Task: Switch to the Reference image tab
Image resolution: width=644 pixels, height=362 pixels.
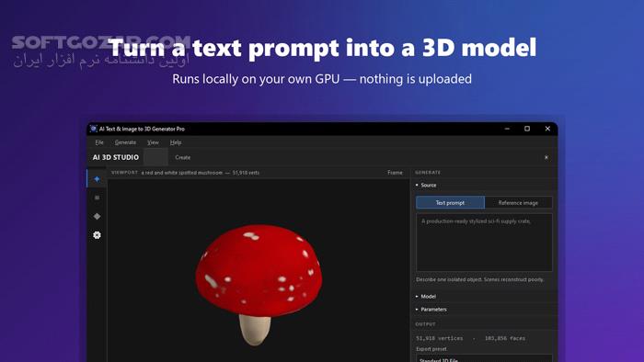Action: pyautogui.click(x=518, y=202)
